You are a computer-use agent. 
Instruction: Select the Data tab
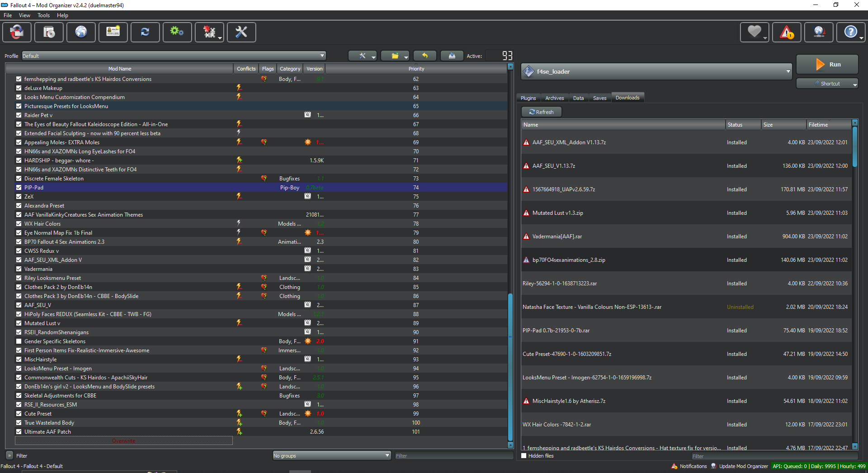tap(578, 98)
